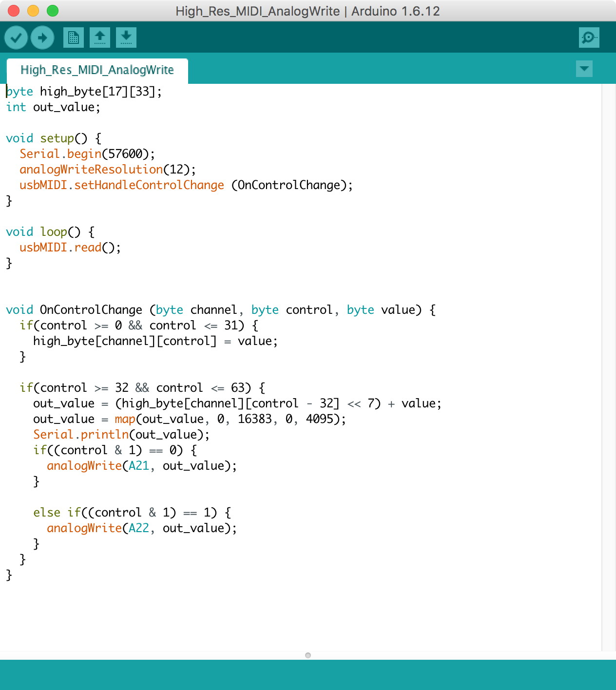Place cursor on the Serial.begin line
Image resolution: width=616 pixels, height=690 pixels.
pyautogui.click(x=87, y=153)
